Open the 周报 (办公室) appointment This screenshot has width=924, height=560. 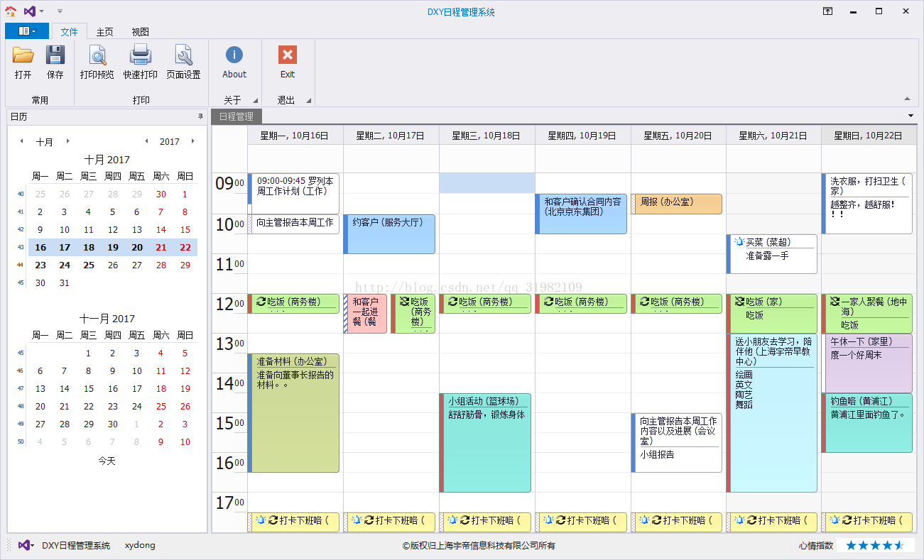pos(676,204)
